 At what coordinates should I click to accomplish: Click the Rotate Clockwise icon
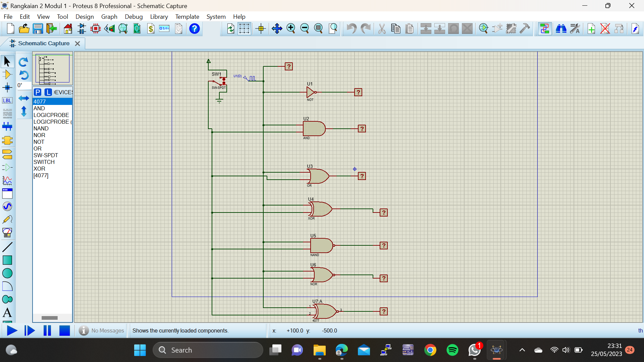pyautogui.click(x=23, y=62)
